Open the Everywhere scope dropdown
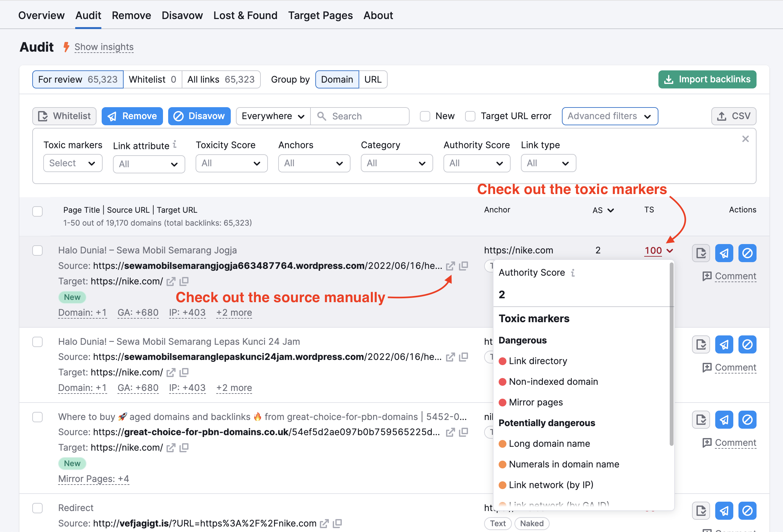 pyautogui.click(x=273, y=116)
